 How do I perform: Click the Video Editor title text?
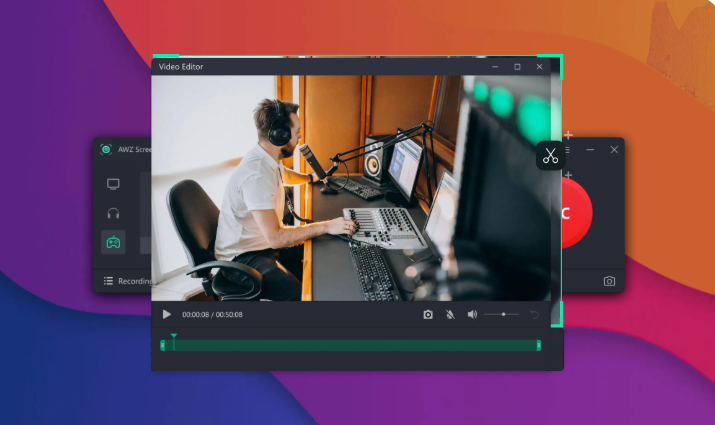181,67
